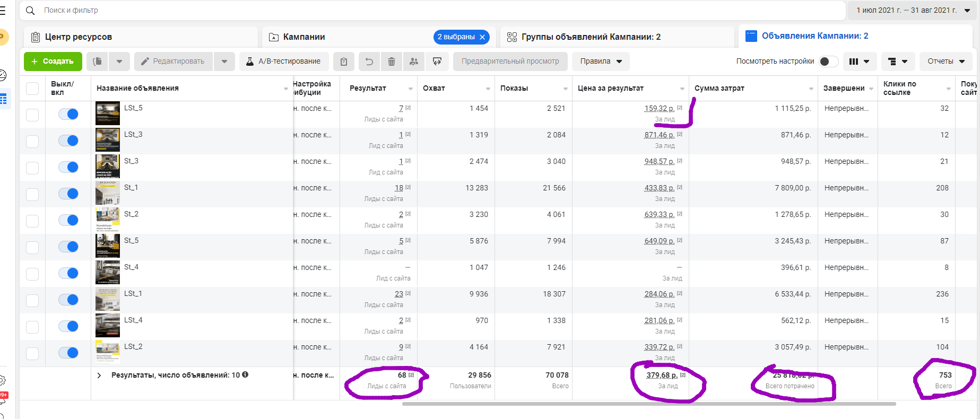
Task: Select all ads via header checkbox
Action: (32, 88)
